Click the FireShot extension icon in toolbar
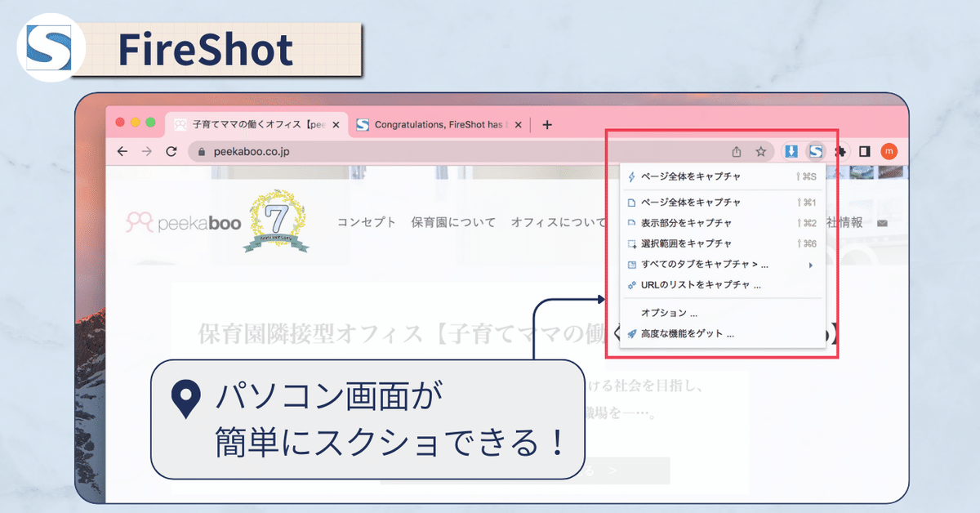This screenshot has width=980, height=513. point(815,151)
